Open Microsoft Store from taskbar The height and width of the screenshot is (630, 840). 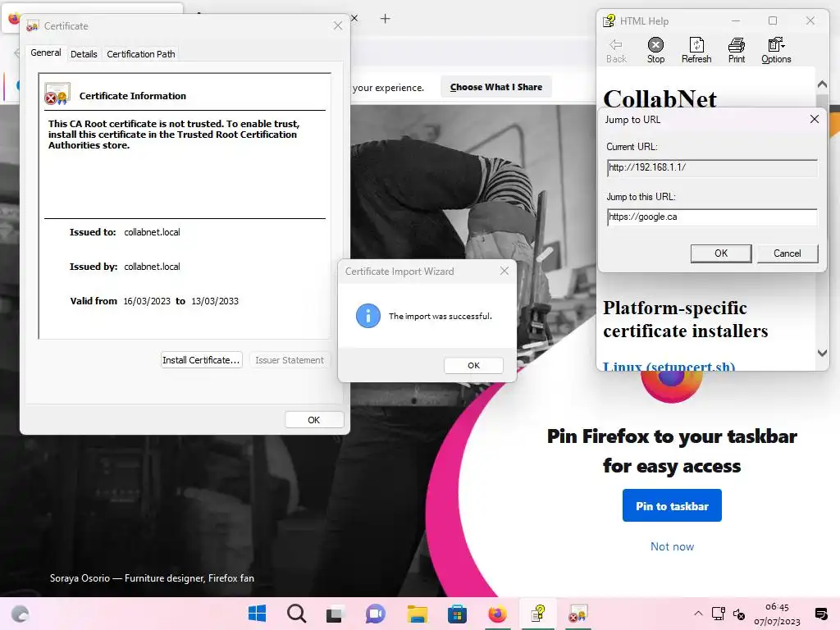457,614
